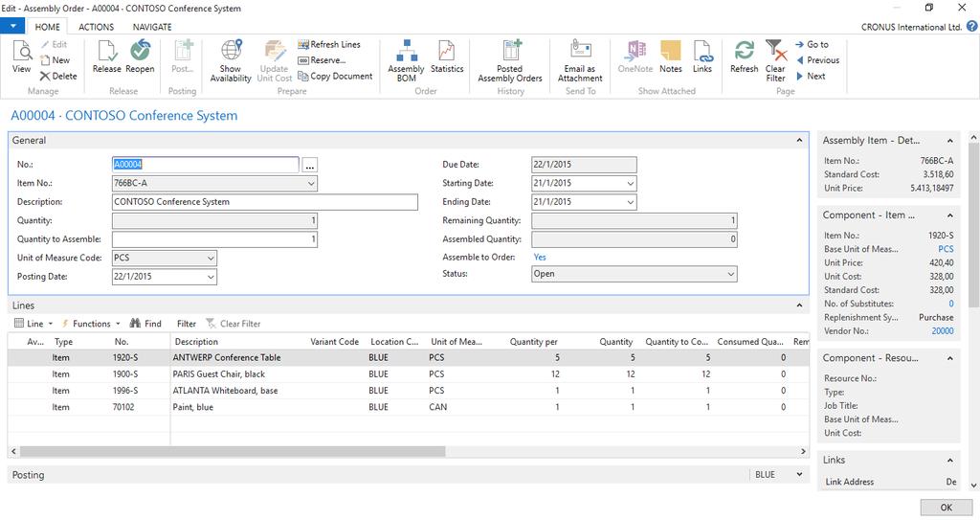This screenshot has width=980, height=520.
Task: Click the factbox pane vertical scrollbar
Action: [x=973, y=225]
